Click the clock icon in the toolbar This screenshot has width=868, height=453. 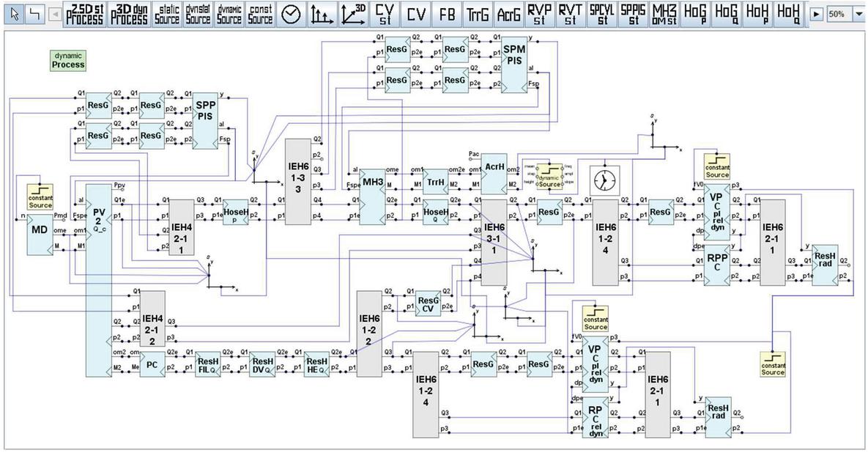coord(291,15)
